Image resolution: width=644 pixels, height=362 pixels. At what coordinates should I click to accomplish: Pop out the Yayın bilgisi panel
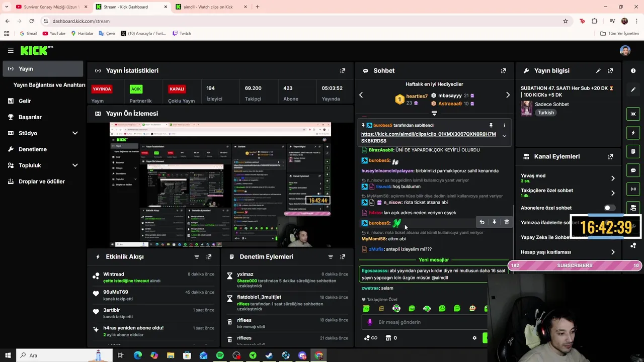tap(610, 71)
